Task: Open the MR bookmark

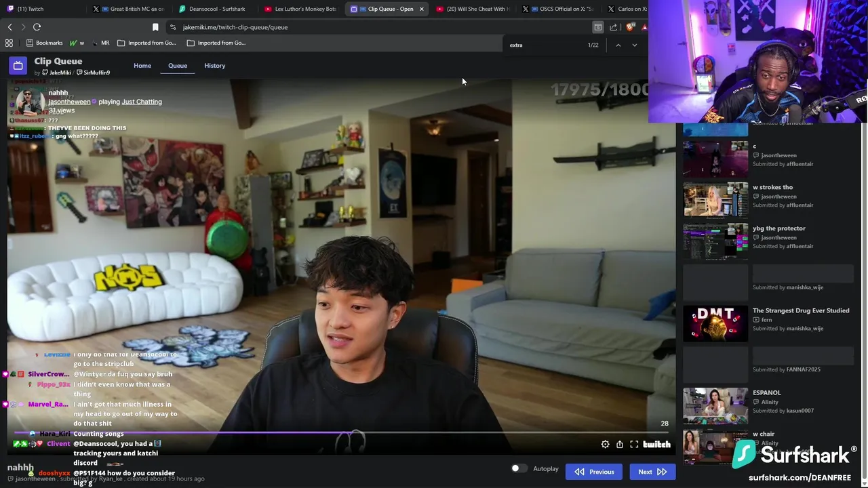Action: [x=100, y=43]
